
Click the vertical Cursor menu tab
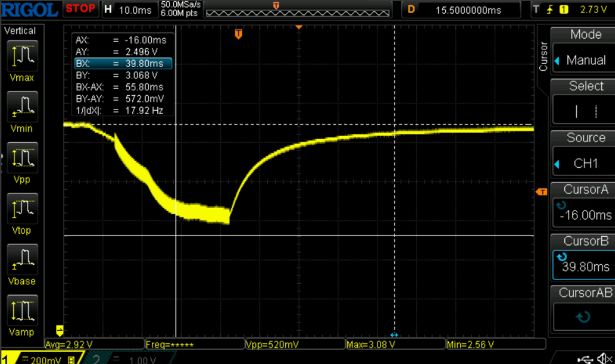[544, 56]
